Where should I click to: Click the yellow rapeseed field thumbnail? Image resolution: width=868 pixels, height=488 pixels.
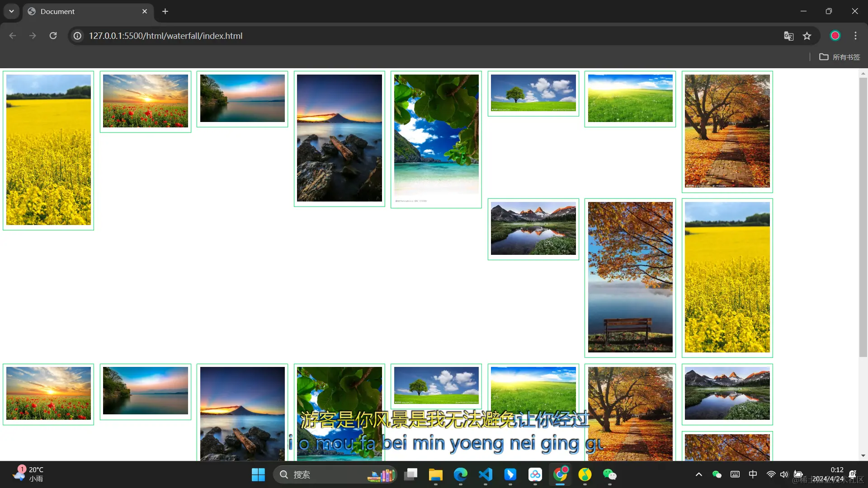(x=48, y=150)
